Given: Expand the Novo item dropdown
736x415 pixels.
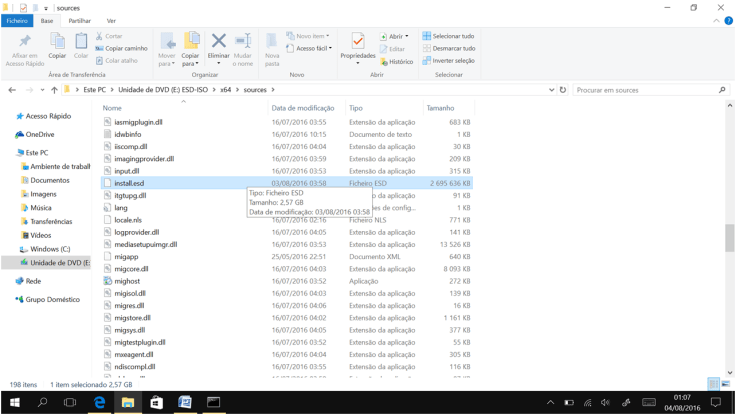Looking at the screenshot, I should click(309, 36).
